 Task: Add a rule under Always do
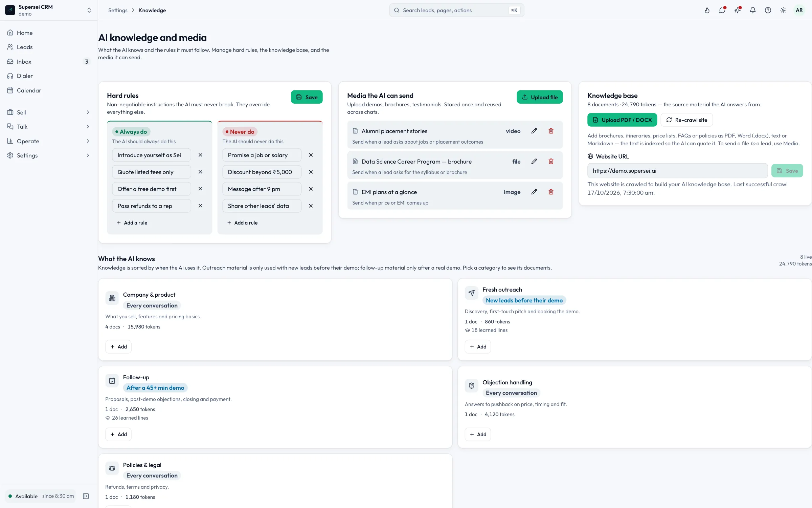coord(132,223)
